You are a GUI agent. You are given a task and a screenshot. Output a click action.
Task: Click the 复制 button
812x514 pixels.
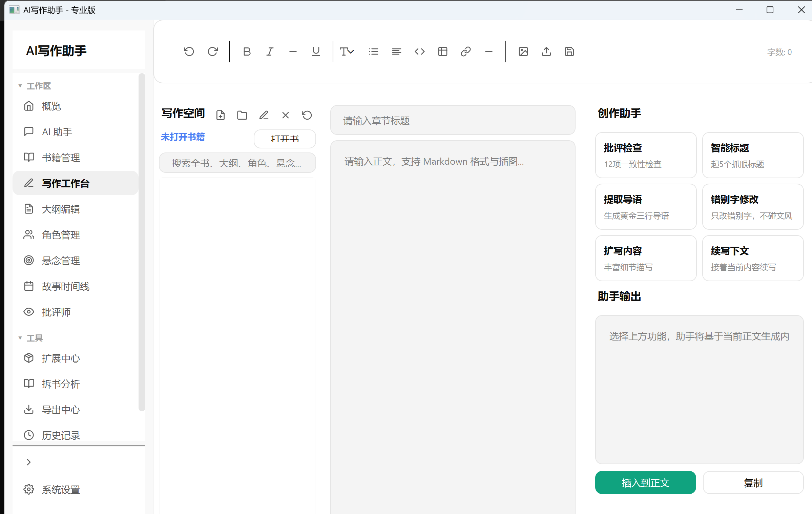753,482
